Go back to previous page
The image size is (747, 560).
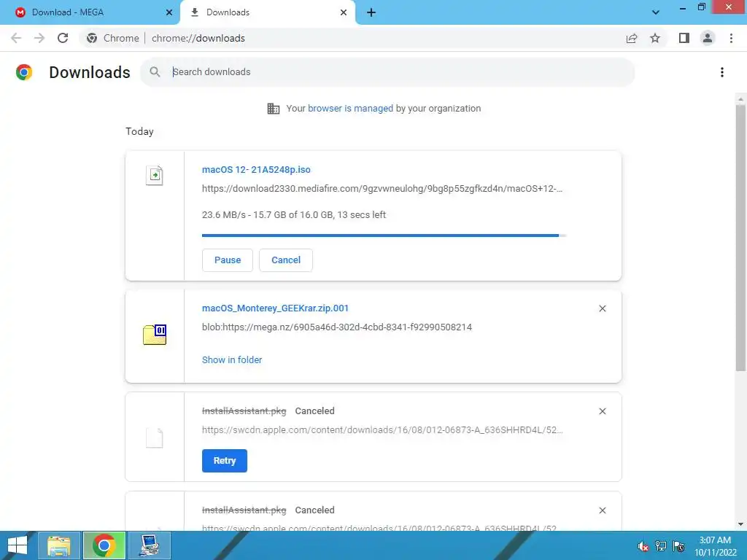coord(16,38)
